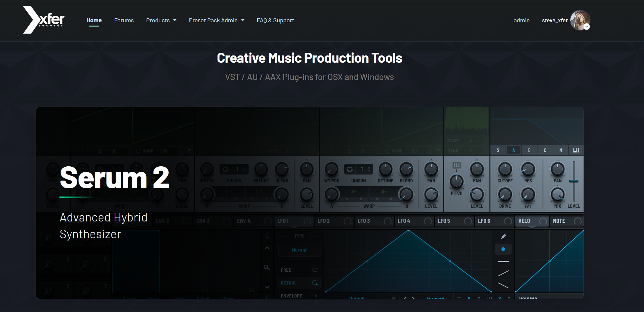The width and height of the screenshot is (644, 312).
Task: Open the VELO tab
Action: (x=532, y=221)
